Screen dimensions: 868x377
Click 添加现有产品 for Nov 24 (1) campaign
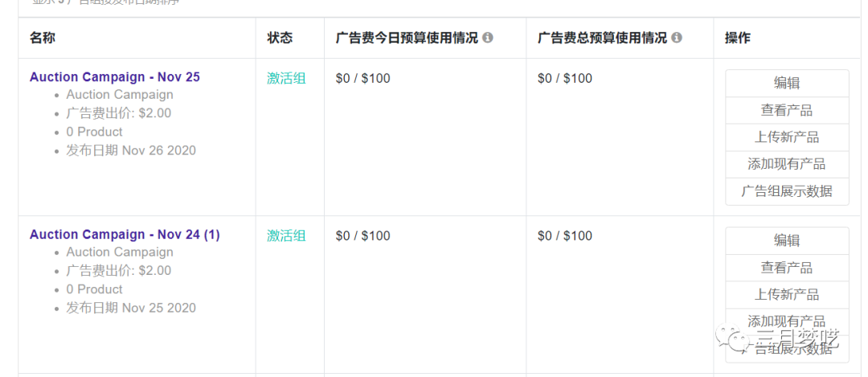[787, 321]
